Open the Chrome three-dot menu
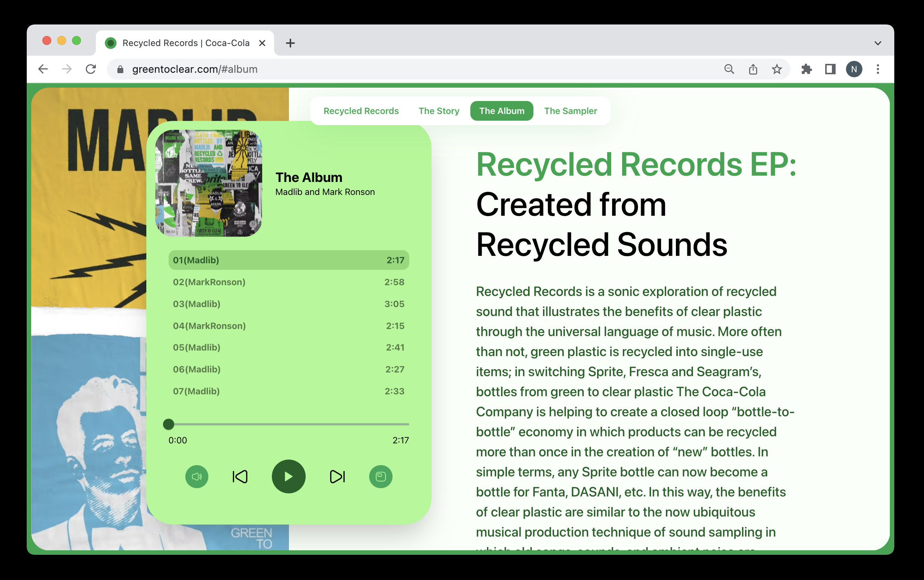924x580 pixels. coord(878,69)
